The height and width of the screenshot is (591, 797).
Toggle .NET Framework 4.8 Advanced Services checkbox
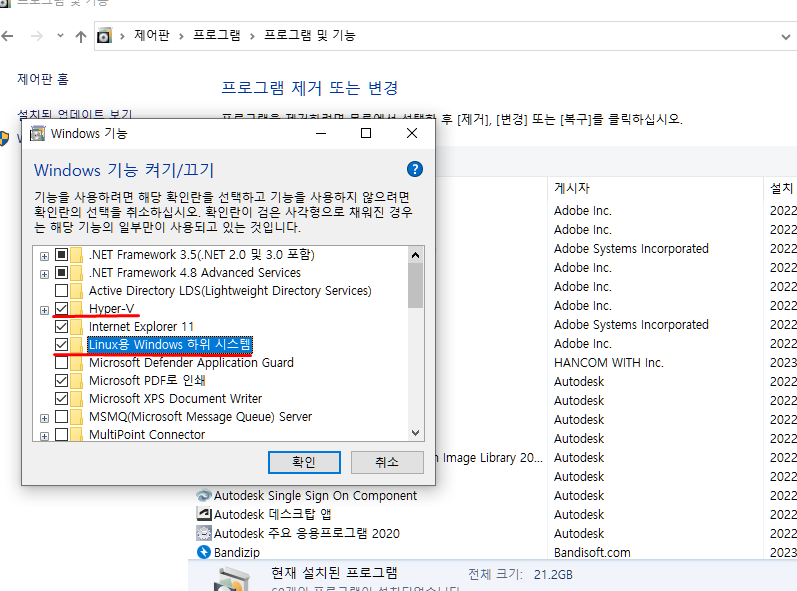click(62, 272)
